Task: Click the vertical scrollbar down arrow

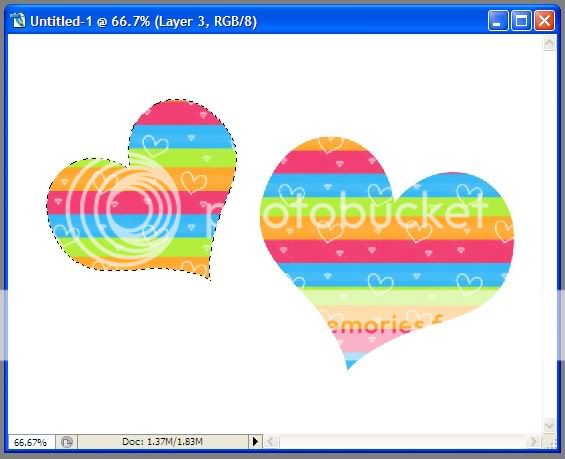Action: pos(549,426)
